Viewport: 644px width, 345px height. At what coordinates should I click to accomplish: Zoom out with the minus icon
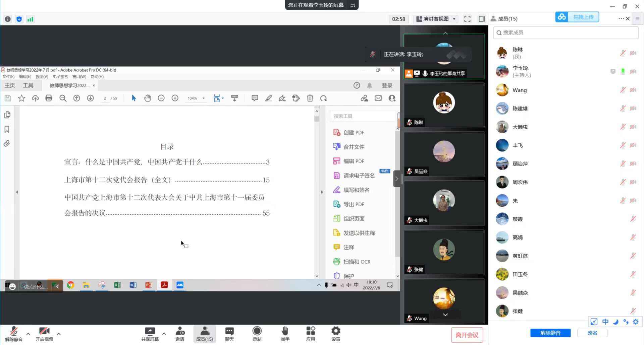click(161, 98)
